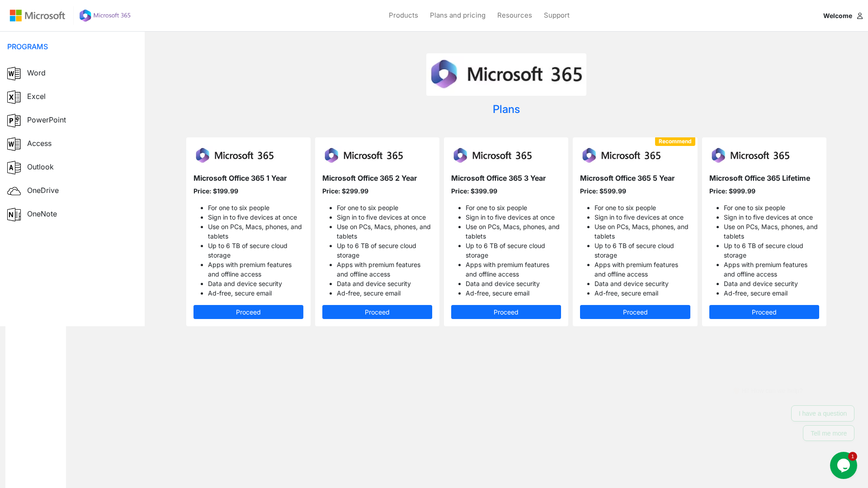Image resolution: width=868 pixels, height=488 pixels.
Task: Click 'Microsoft Office 365 2 Year' title
Action: click(x=369, y=178)
